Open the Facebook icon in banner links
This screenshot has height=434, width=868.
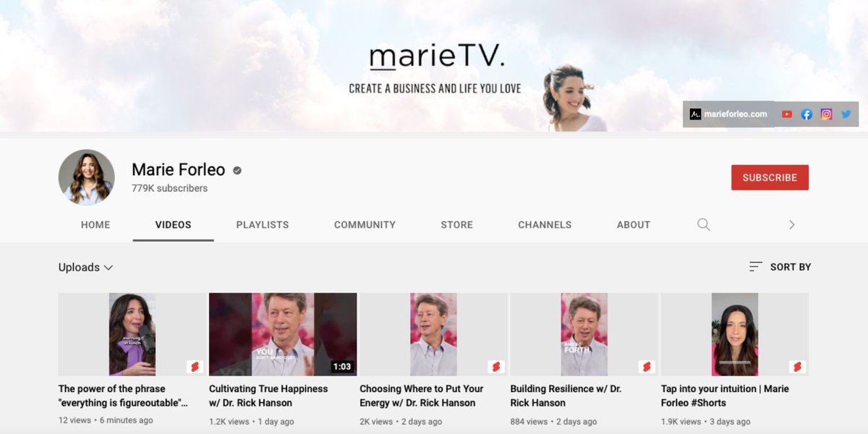point(807,114)
